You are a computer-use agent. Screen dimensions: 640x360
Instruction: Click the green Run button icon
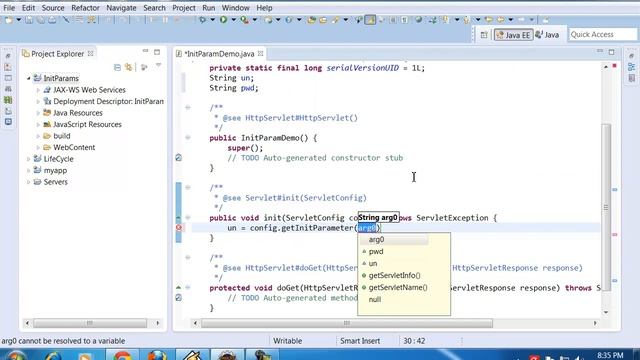[223, 20]
